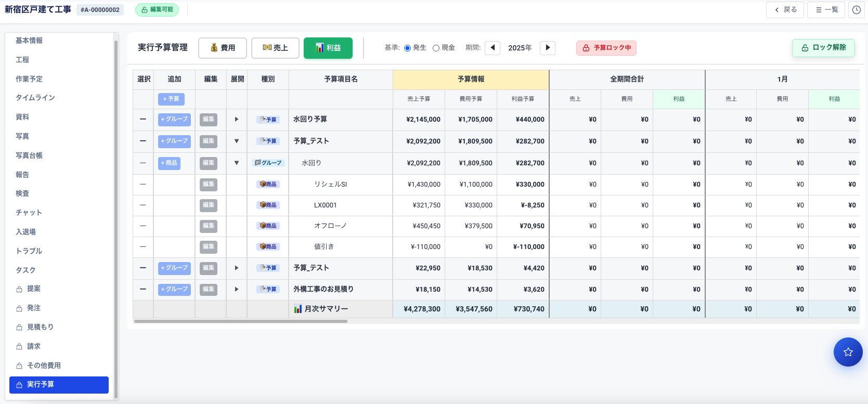This screenshot has width=868, height=404.
Task: Click the floating star favorite button
Action: tap(848, 352)
